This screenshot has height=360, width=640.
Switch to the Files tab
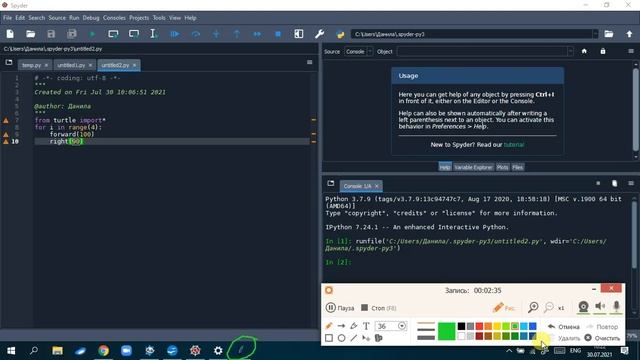(x=518, y=167)
